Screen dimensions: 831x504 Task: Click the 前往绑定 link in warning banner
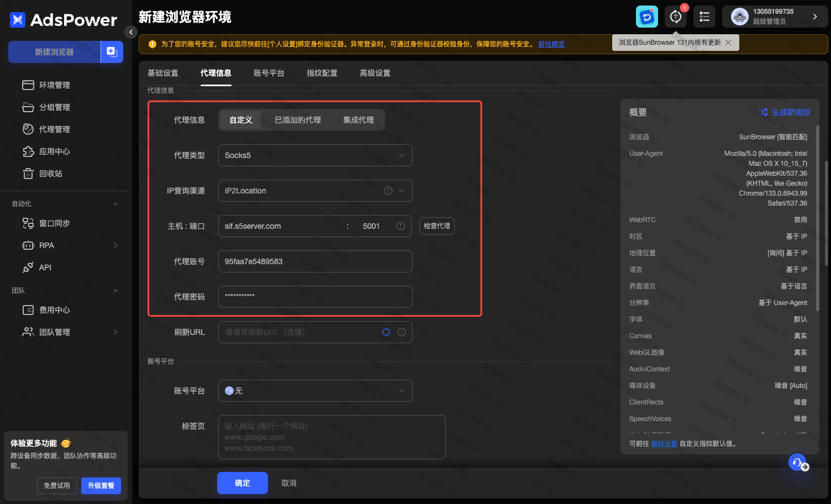(551, 44)
